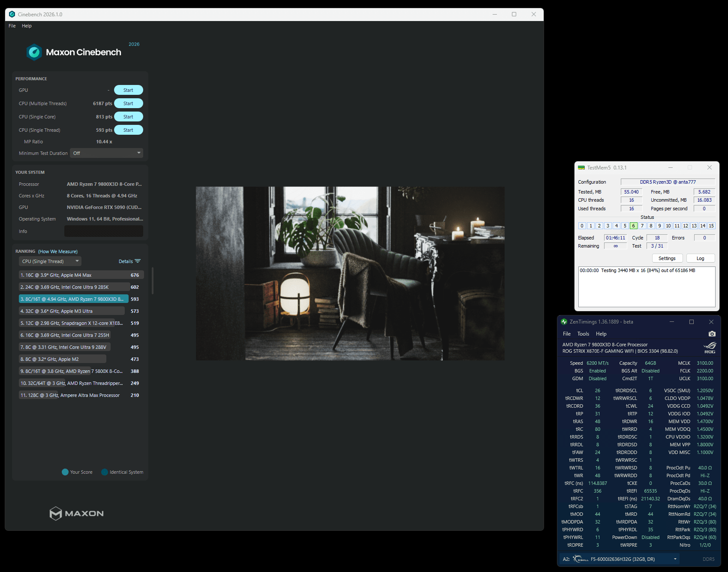This screenshot has width=728, height=572.
Task: Select the Intel Core Ultra 9 288V row
Action: pos(80,347)
